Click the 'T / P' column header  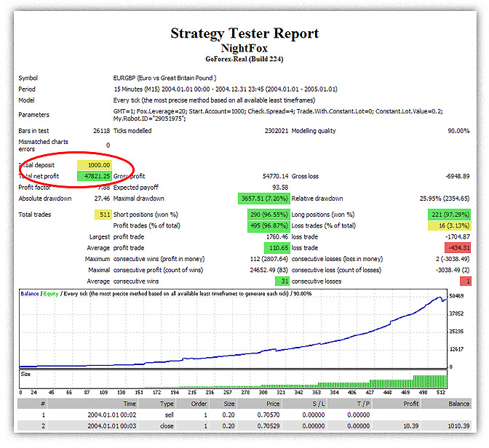[349, 404]
